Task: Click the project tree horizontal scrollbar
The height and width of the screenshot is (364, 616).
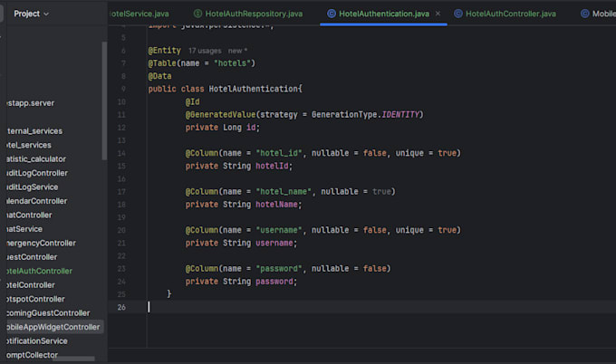Action: pyautogui.click(x=73, y=359)
